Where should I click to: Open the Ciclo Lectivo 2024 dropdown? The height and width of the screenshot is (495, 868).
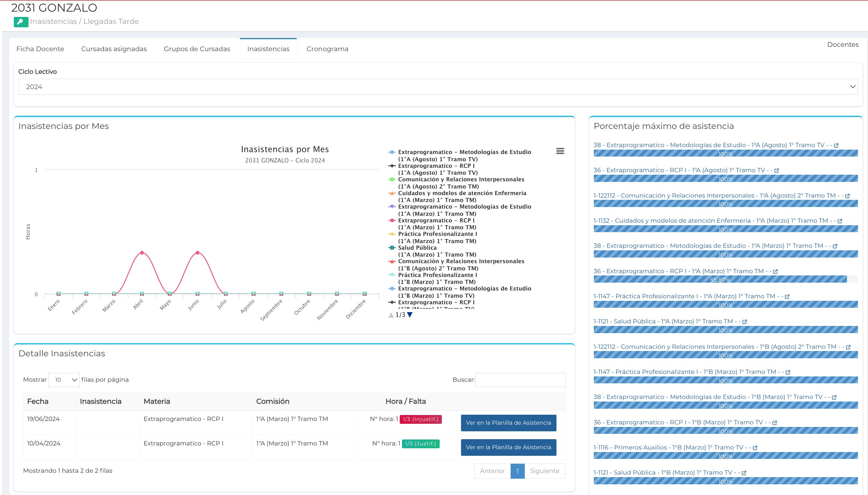[437, 87]
